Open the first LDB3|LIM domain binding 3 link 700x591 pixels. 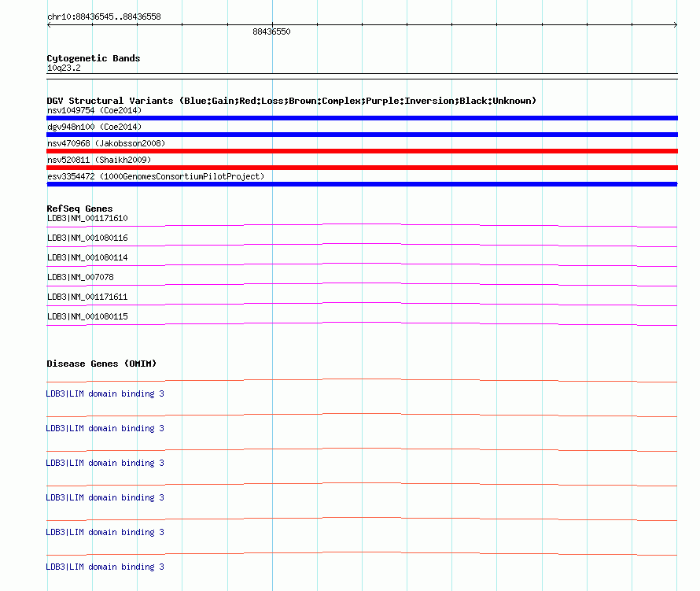point(105,393)
